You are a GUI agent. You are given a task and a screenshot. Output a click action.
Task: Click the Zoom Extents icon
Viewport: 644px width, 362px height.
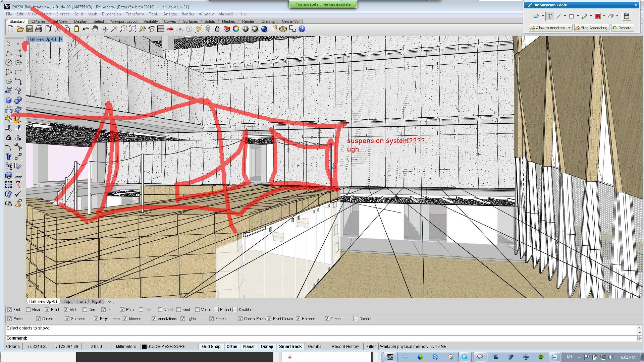[x=133, y=29]
